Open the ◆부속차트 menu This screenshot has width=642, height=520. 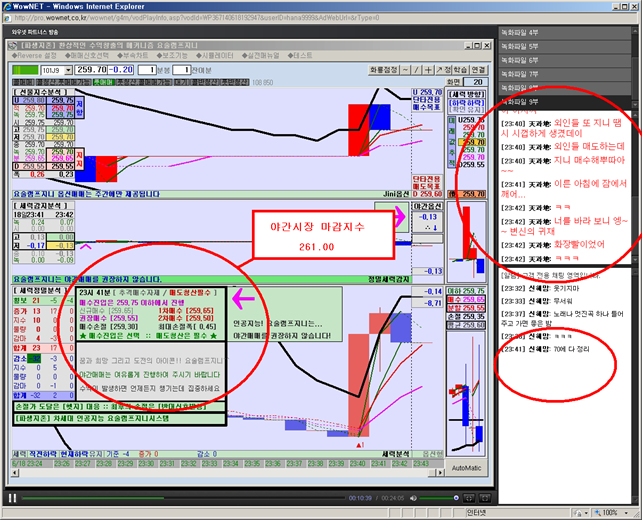click(133, 55)
